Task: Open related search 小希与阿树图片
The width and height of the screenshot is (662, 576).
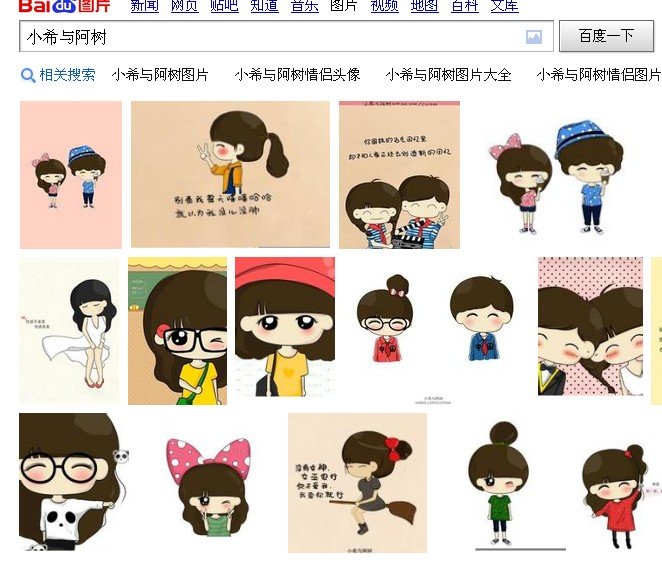Action: 160,75
